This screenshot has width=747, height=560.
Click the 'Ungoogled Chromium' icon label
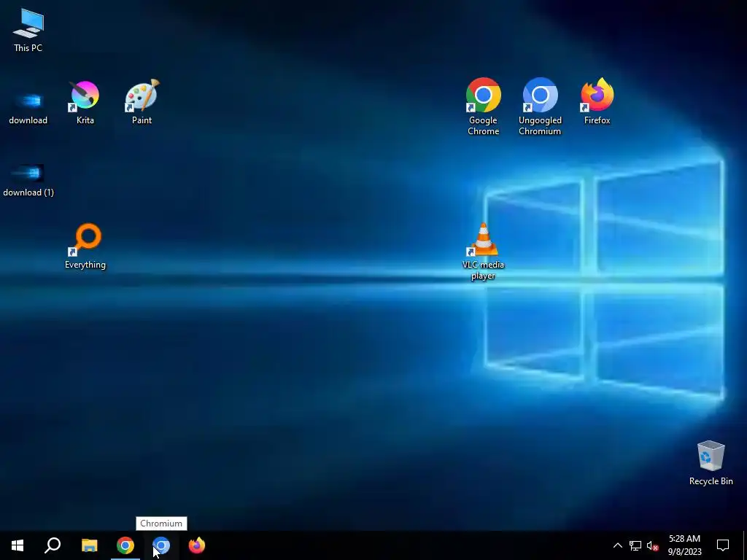tap(540, 125)
